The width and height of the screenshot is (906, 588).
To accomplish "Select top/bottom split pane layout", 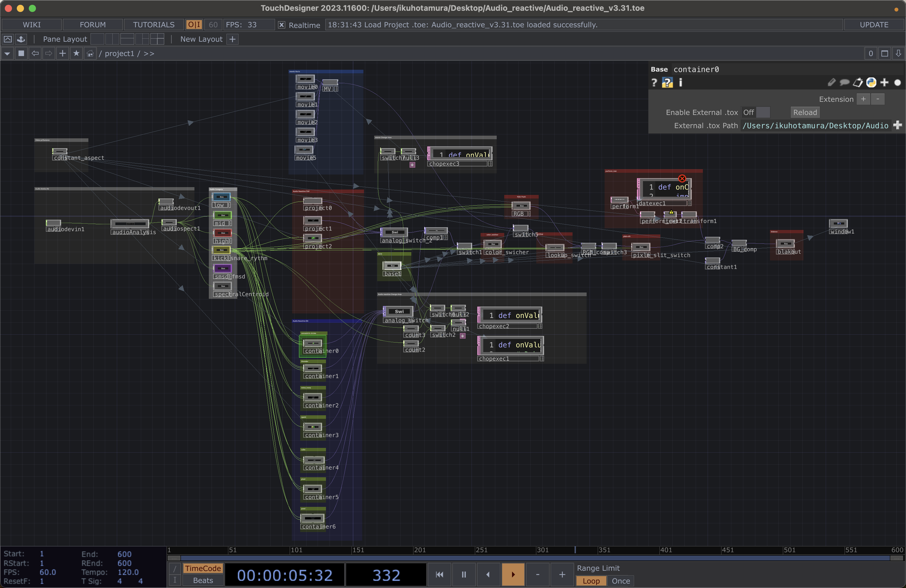I will 127,39.
